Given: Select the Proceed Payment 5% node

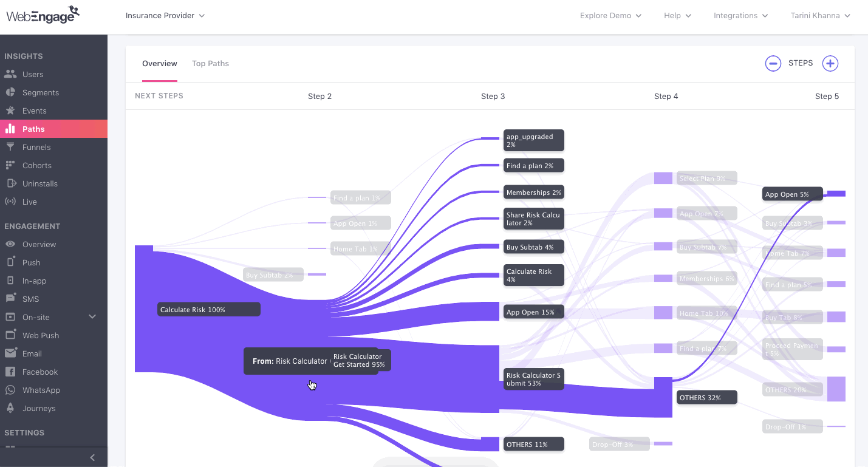Looking at the screenshot, I should (x=793, y=349).
